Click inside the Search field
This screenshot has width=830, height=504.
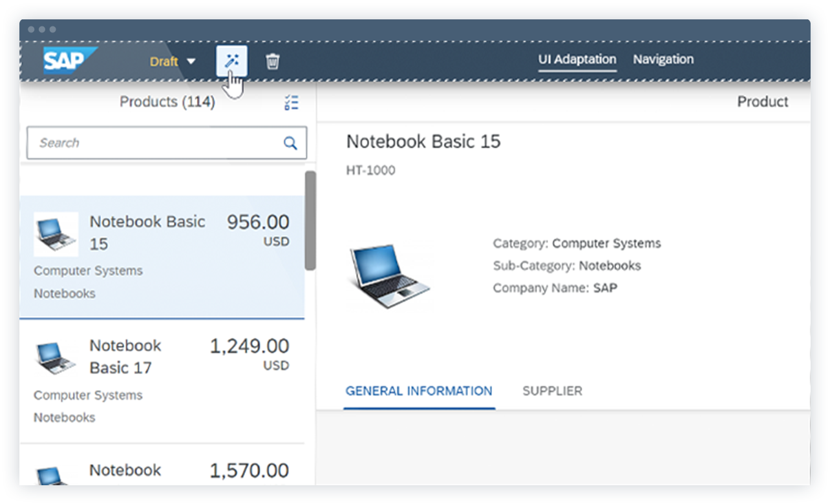(x=129, y=143)
